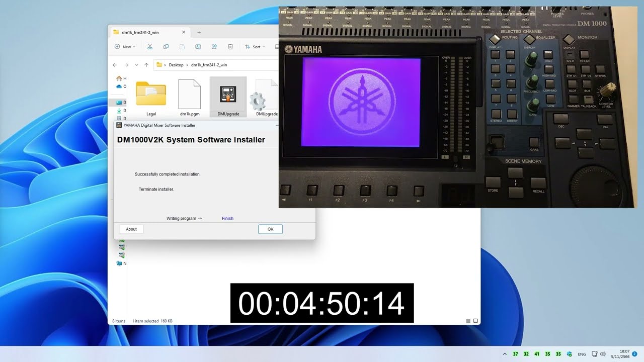644x362 pixels.
Task: Expand chevron before Desktop in address bar
Action: coord(165,65)
